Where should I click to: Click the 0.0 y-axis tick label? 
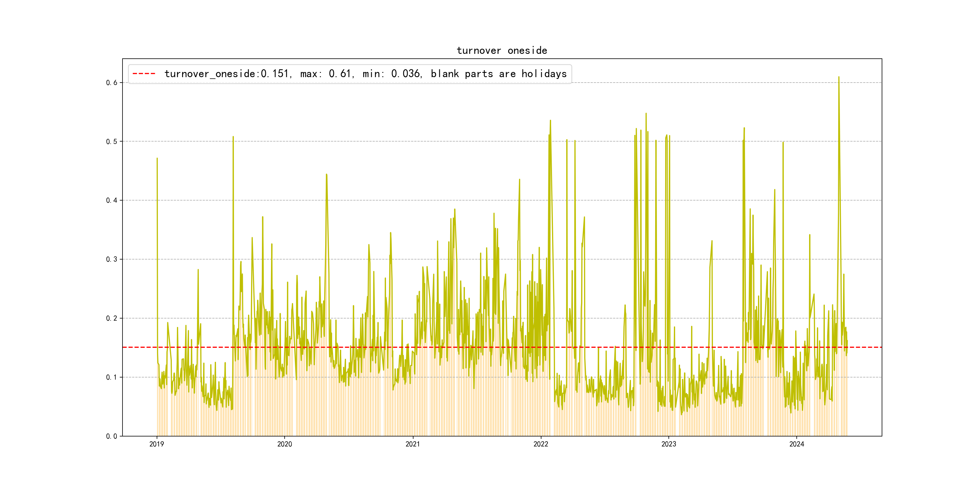click(112, 436)
